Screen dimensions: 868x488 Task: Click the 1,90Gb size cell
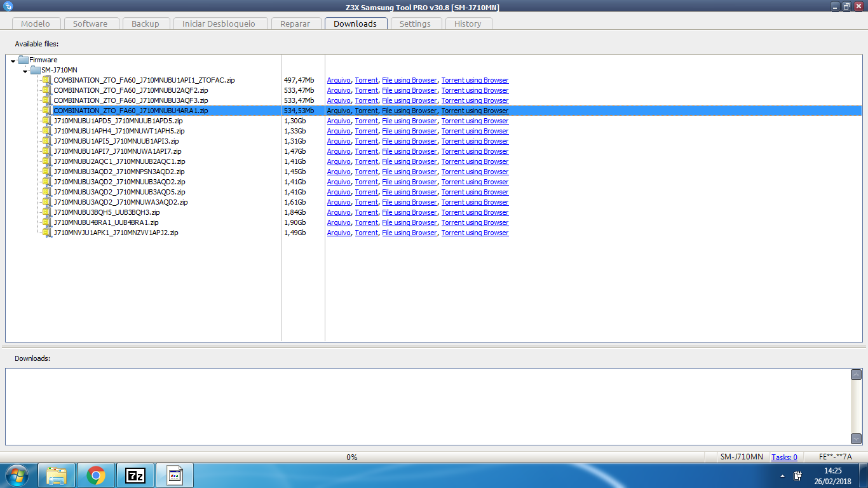point(295,222)
